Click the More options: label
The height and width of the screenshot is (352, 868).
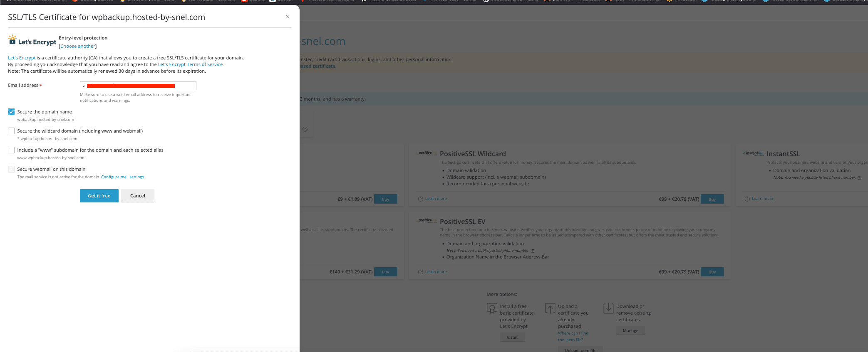point(502,294)
